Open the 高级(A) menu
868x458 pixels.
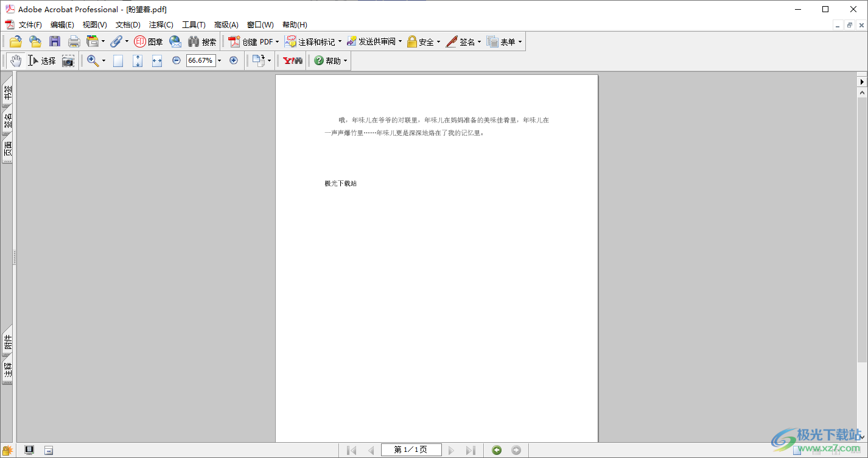[x=226, y=25]
